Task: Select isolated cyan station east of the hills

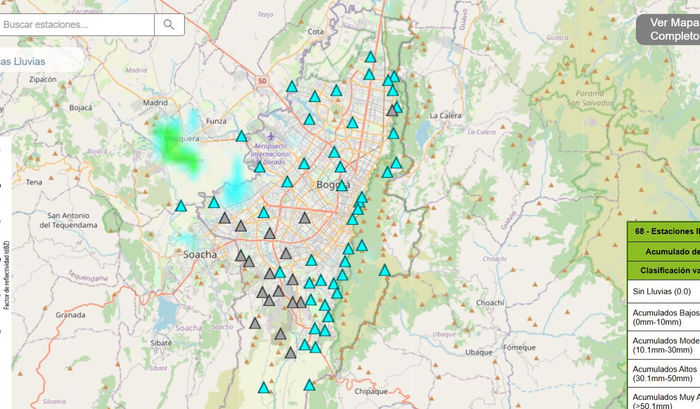Action: pos(384,270)
